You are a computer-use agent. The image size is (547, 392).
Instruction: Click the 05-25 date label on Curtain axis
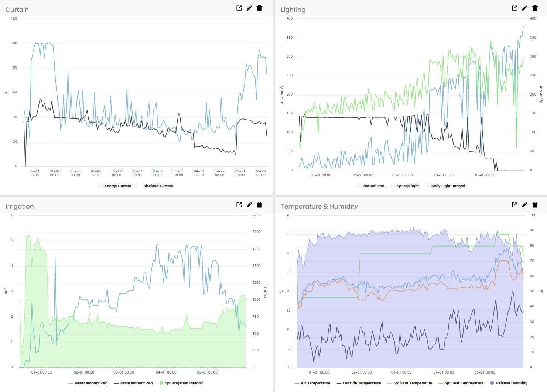point(261,173)
